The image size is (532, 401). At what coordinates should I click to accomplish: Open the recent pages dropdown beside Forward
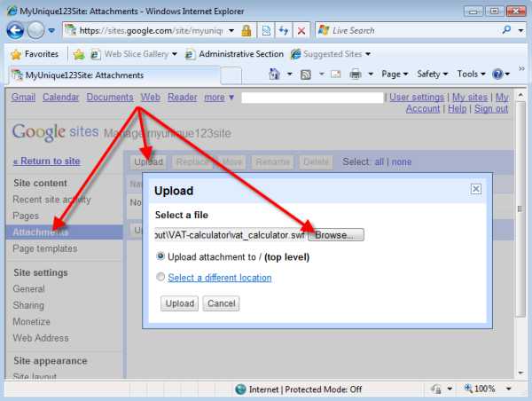51,30
